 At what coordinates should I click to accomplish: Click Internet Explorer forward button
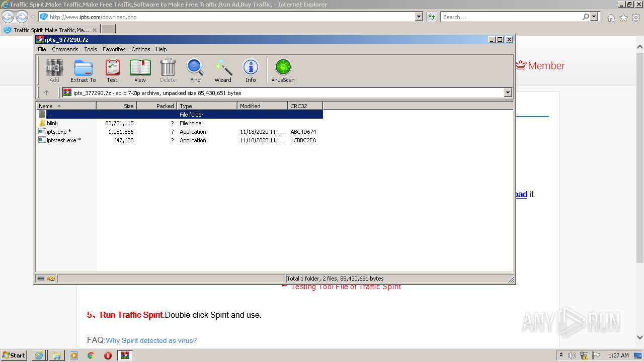tap(22, 17)
